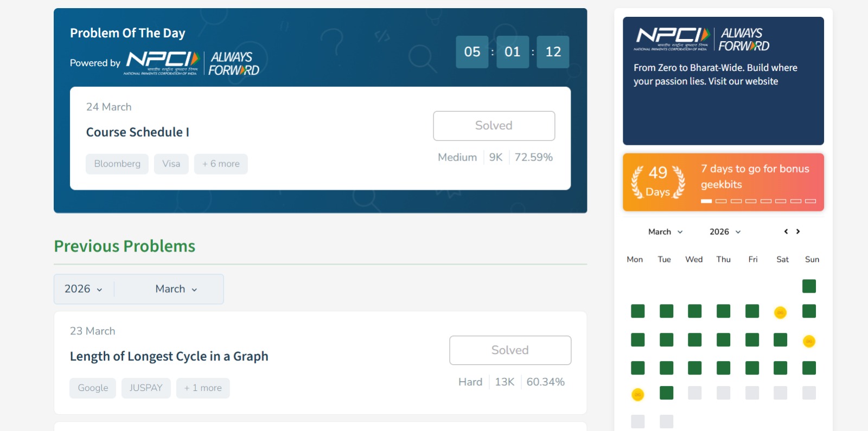Expand the calendar's 2026 year selector
Viewport: 868px width, 431px height.
[725, 231]
